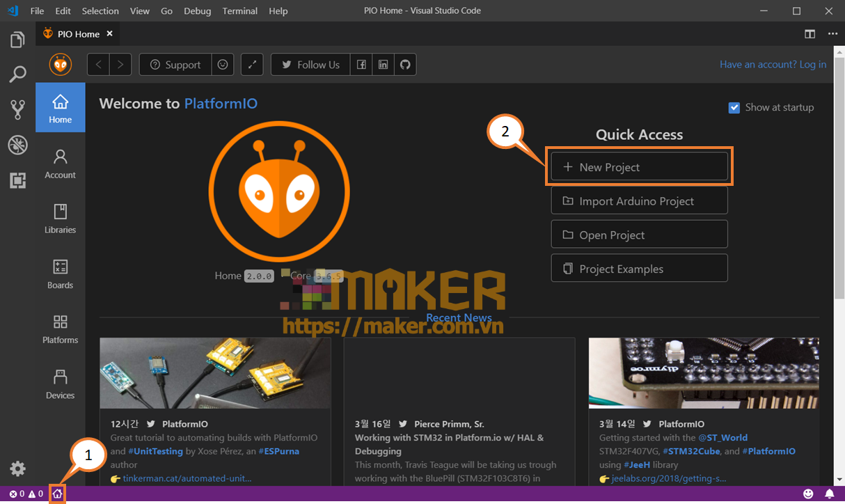
Task: Open the Explorer view in activity bar
Action: point(17,40)
